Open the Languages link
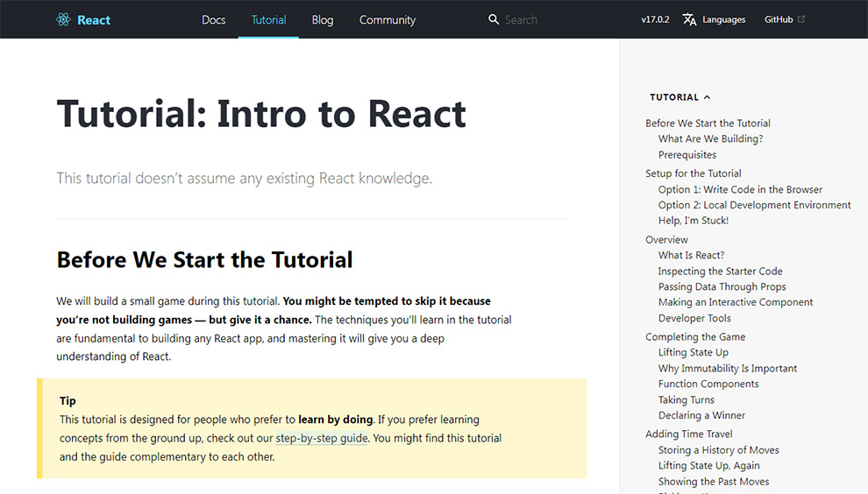The image size is (868, 494). point(723,19)
